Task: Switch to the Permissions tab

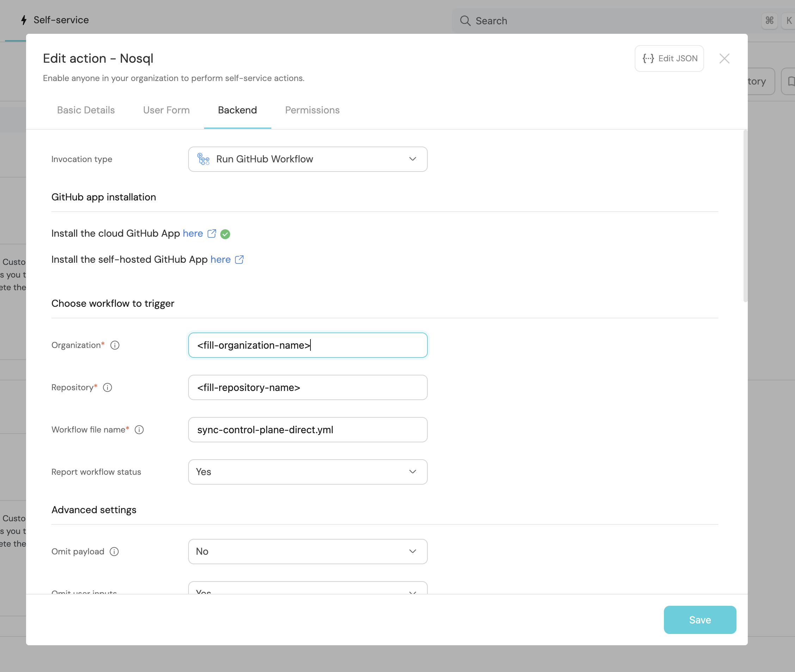Action: point(312,110)
